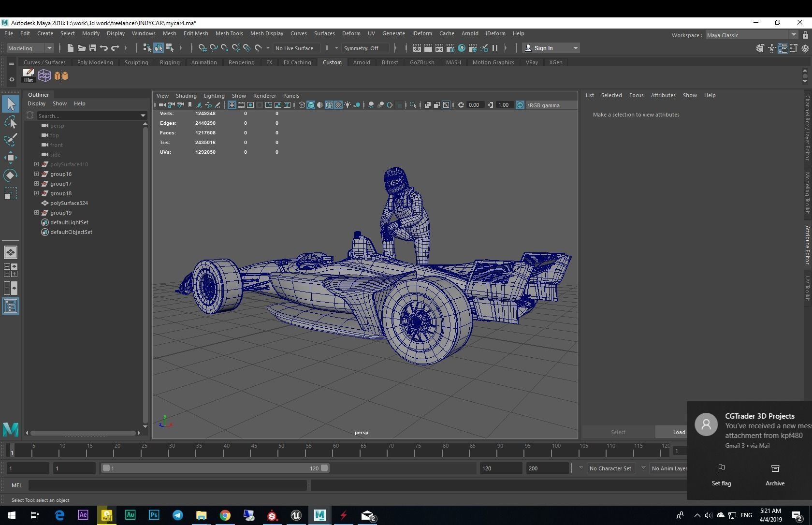Expand group16 in the Outliner
The image size is (812, 525).
(x=36, y=174)
